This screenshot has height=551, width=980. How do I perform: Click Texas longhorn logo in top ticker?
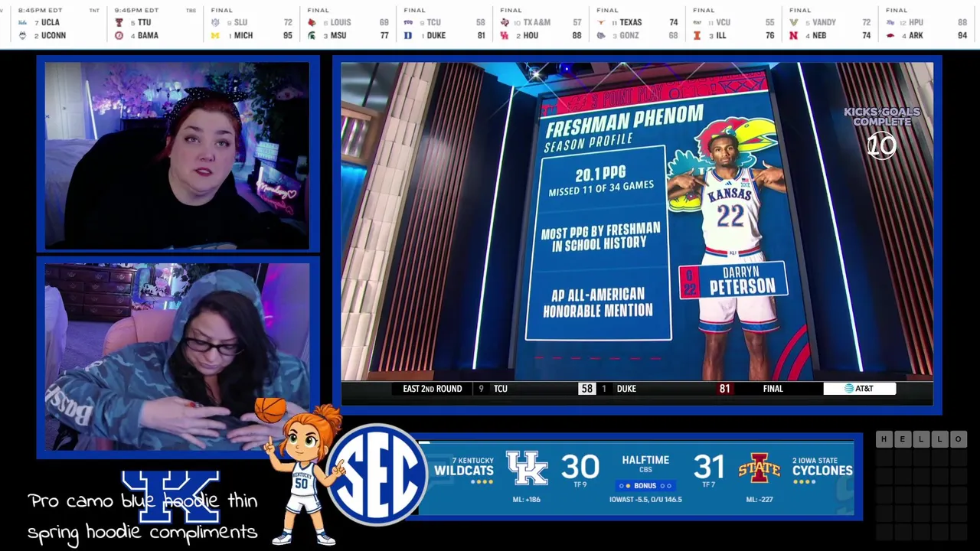pyautogui.click(x=601, y=23)
